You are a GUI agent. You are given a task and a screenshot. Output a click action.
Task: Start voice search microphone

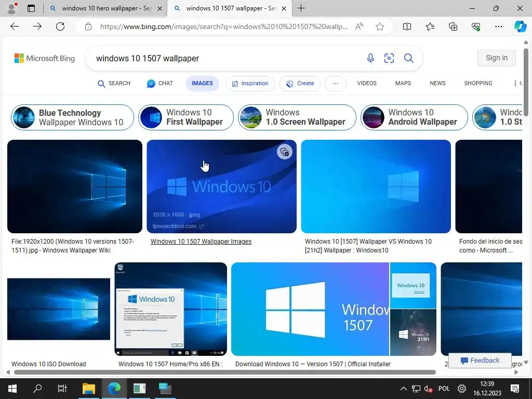point(370,58)
